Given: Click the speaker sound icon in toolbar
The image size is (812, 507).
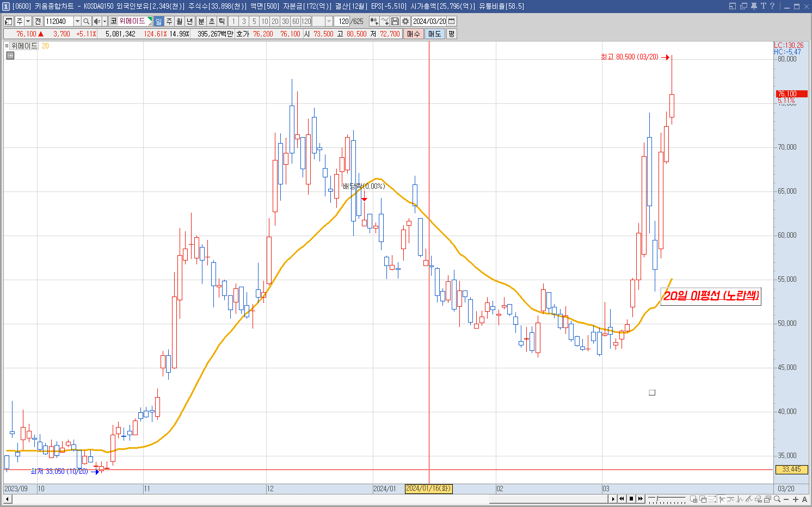Looking at the screenshot, I should (97, 21).
